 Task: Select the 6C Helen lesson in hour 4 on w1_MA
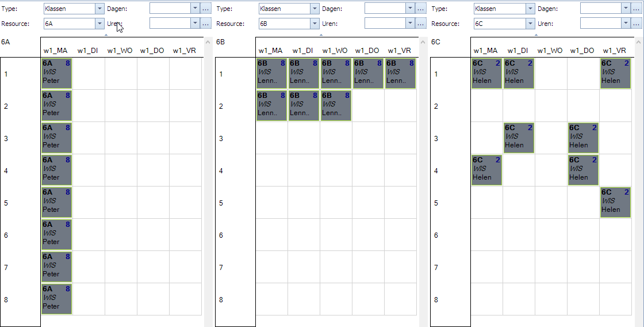point(486,170)
